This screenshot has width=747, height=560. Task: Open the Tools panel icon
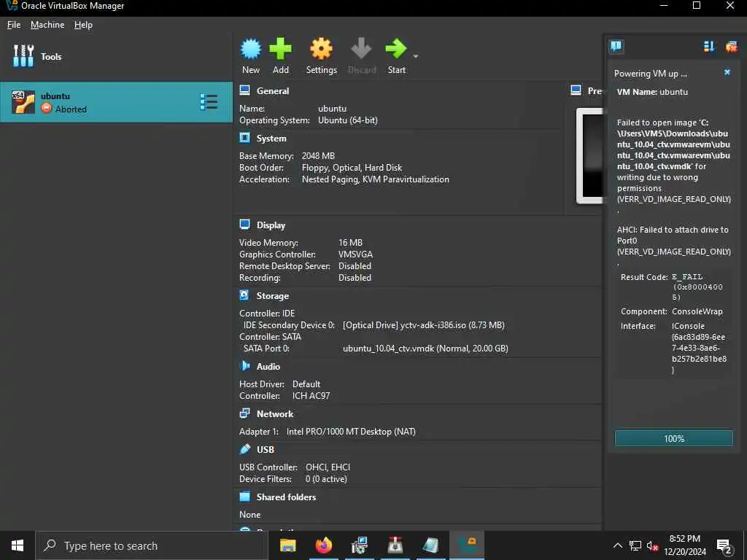23,55
